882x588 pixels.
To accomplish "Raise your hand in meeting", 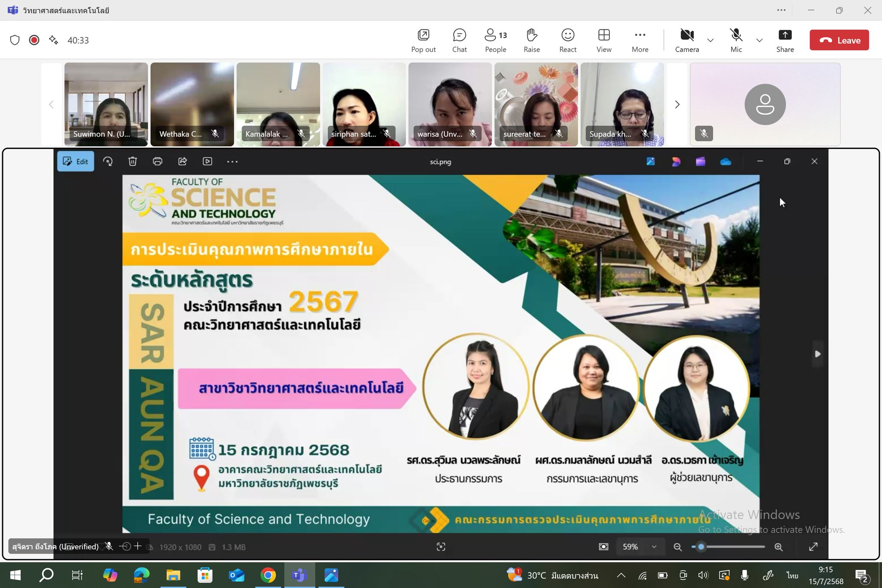I will [531, 40].
